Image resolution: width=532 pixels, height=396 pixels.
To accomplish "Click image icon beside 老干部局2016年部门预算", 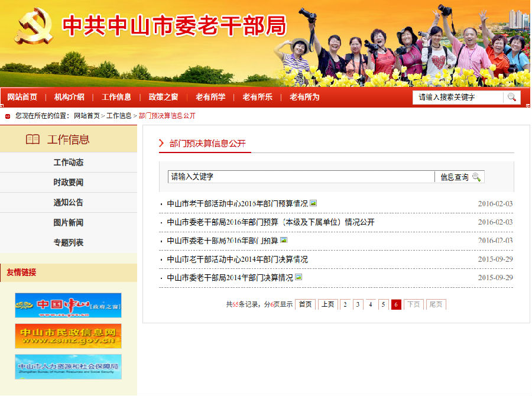I will [284, 241].
